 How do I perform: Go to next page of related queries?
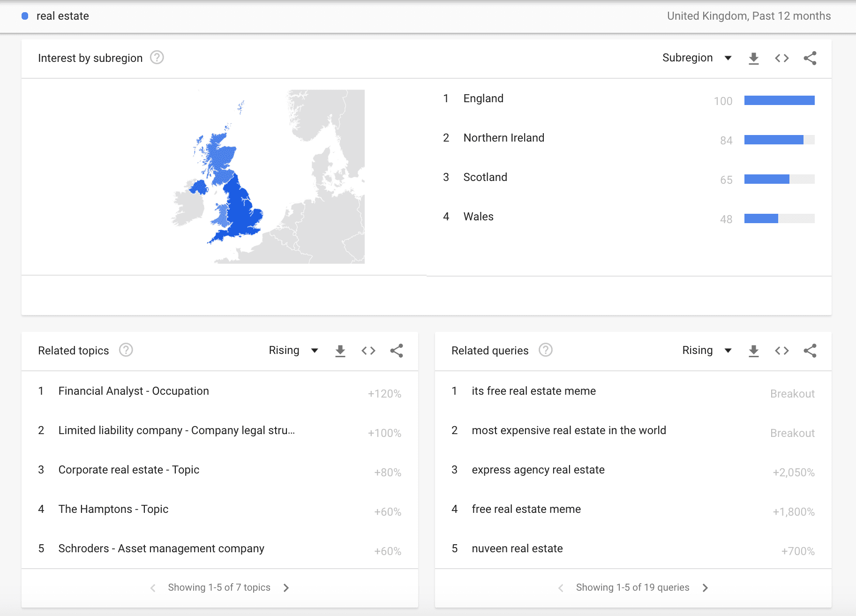[705, 588]
